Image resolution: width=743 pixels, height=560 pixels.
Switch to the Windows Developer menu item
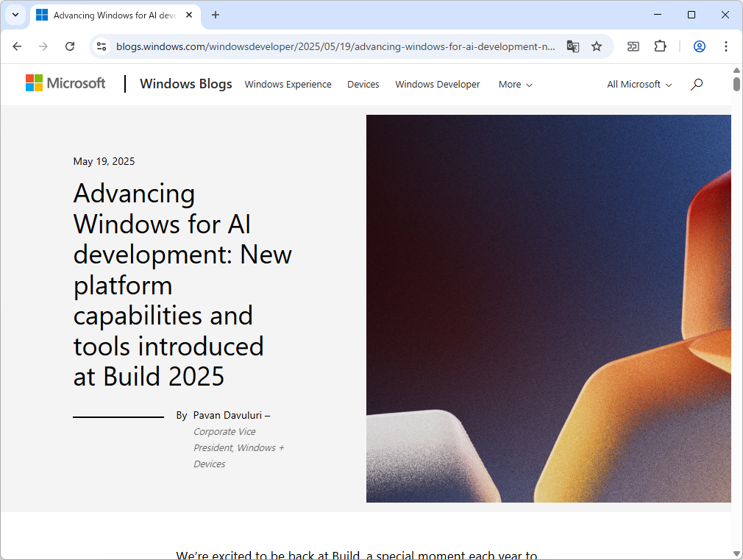[437, 84]
